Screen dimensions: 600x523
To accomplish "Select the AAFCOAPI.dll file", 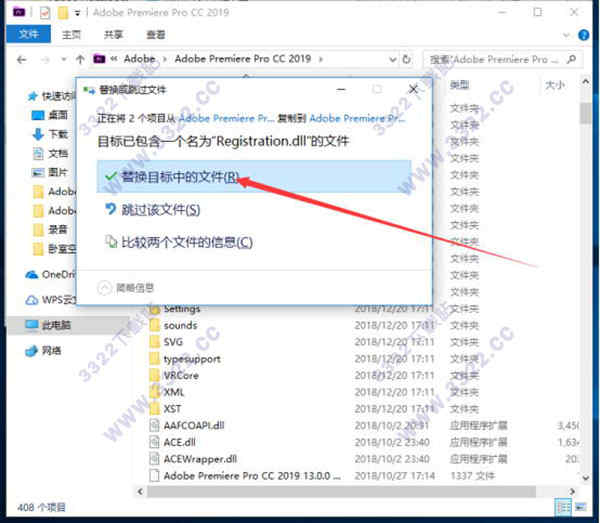I will coord(194,425).
